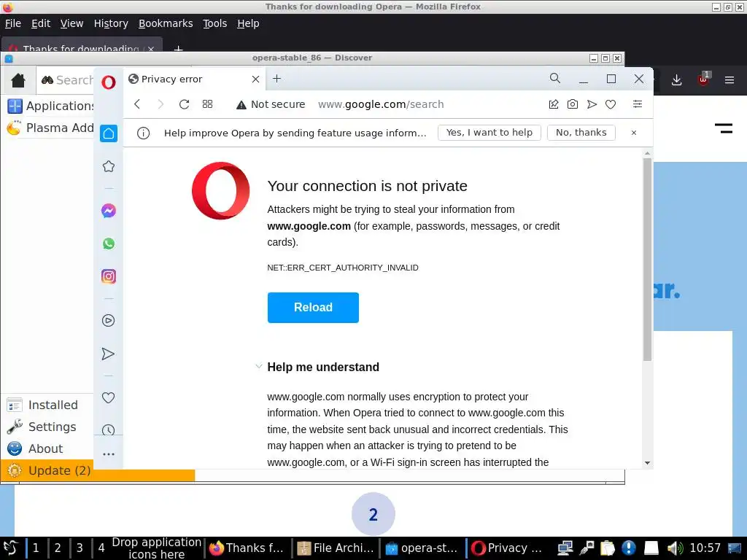Image resolution: width=747 pixels, height=560 pixels.
Task: Open Installed in Discover
Action: pyautogui.click(x=47, y=405)
